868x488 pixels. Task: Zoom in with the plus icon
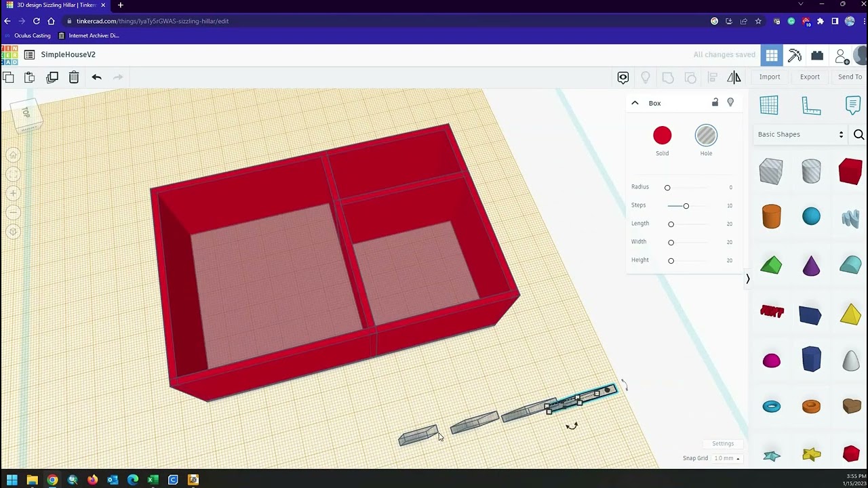[13, 194]
